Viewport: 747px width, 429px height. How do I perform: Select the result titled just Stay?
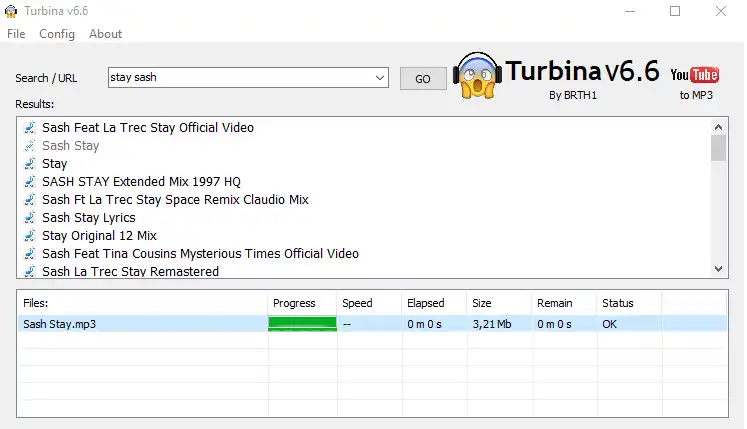click(x=54, y=163)
